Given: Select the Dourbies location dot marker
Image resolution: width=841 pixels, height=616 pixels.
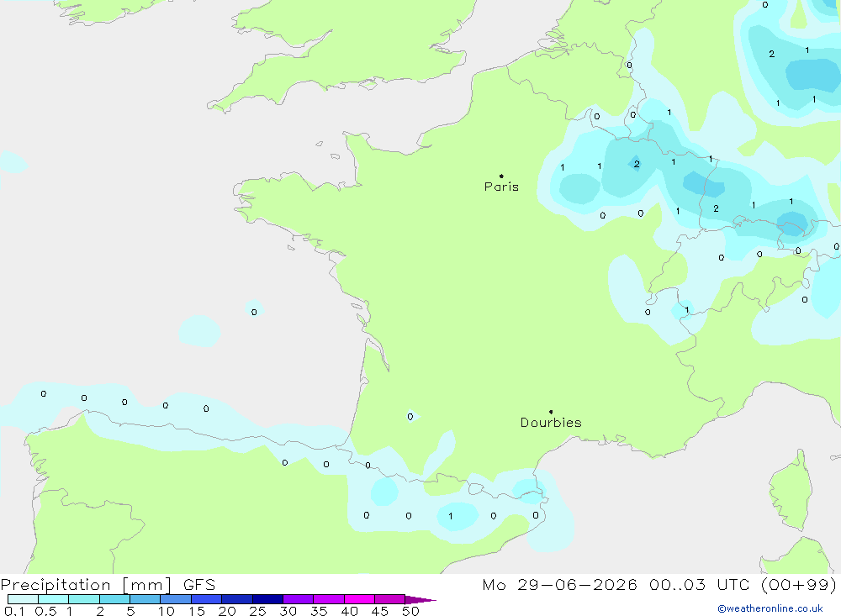Looking at the screenshot, I should [x=551, y=412].
